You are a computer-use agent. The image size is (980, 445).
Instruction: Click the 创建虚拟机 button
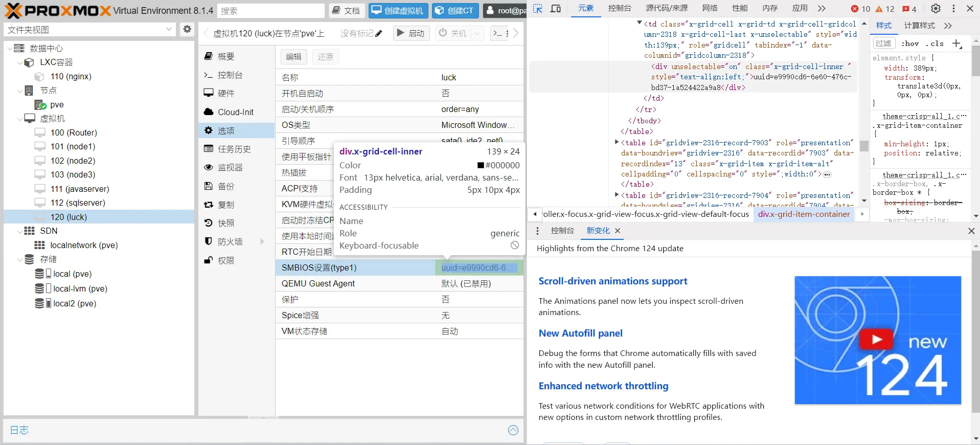[398, 10]
